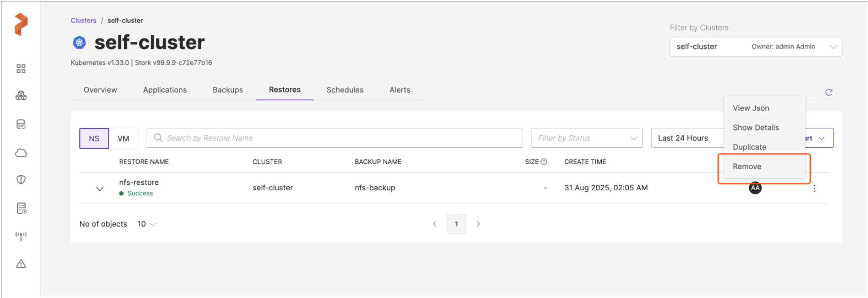
Task: Switch to the VM toggle button
Action: [123, 138]
